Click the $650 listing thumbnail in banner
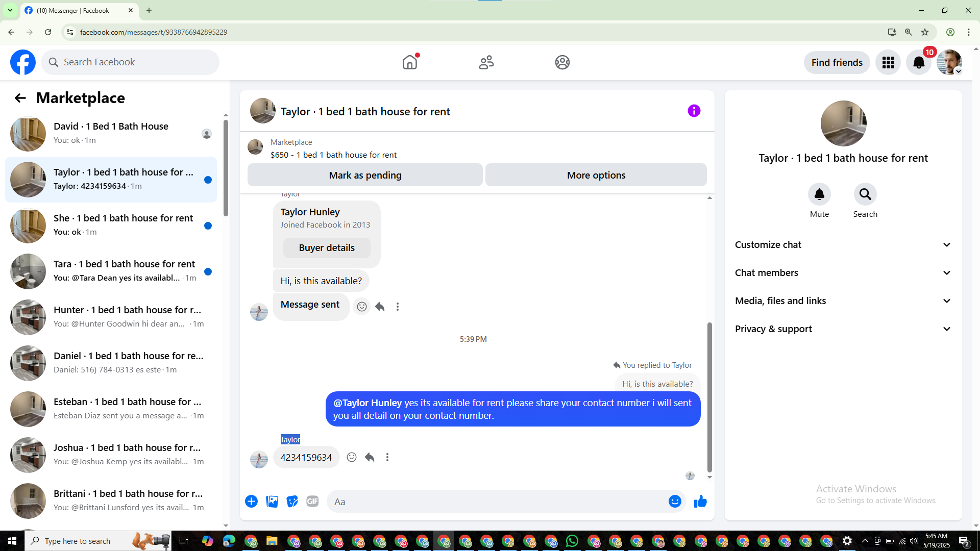Screen dimensions: 980x551 click(255, 147)
